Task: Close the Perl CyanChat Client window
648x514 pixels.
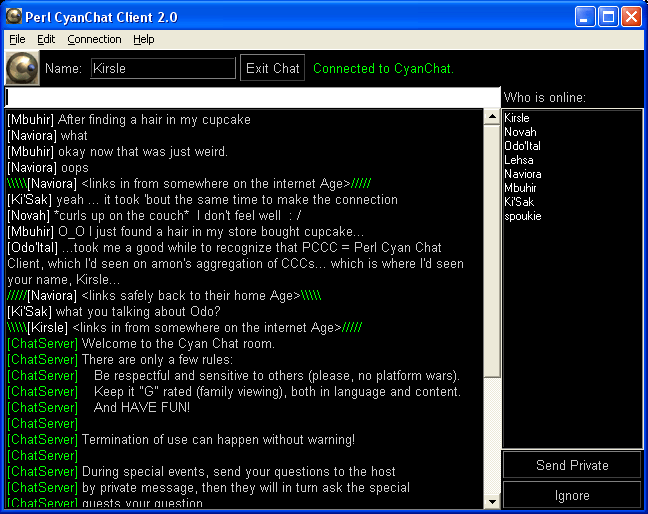Action: click(631, 17)
